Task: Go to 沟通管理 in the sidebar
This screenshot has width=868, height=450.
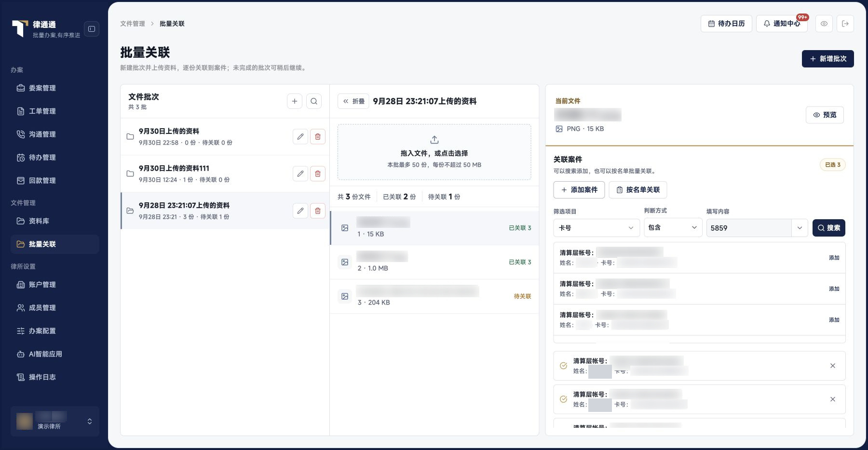Action: pos(55,134)
